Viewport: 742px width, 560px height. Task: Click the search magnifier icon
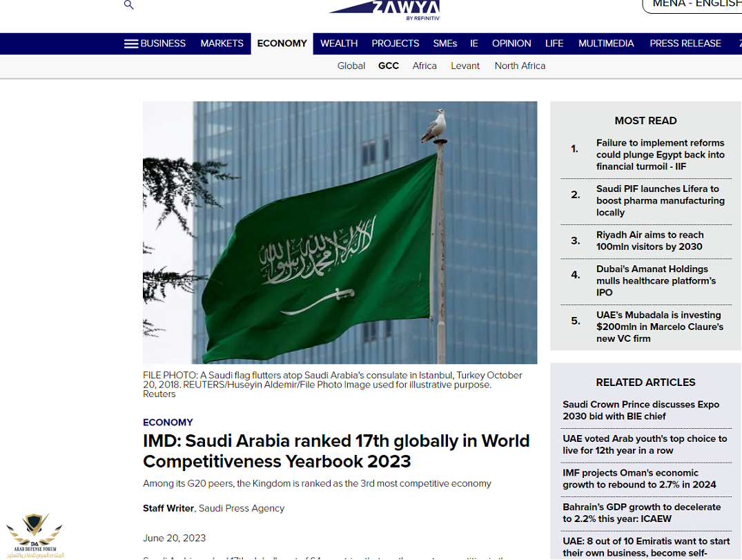(x=128, y=5)
